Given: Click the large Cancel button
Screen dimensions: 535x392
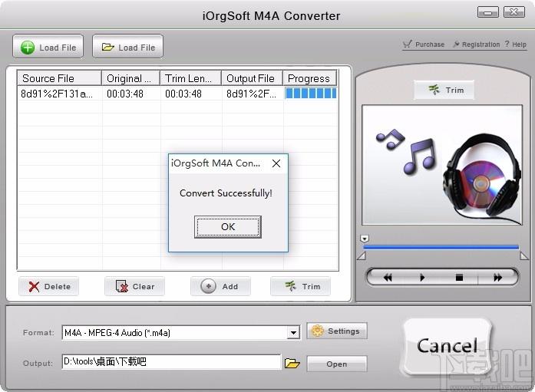Looking at the screenshot, I should coord(447,346).
